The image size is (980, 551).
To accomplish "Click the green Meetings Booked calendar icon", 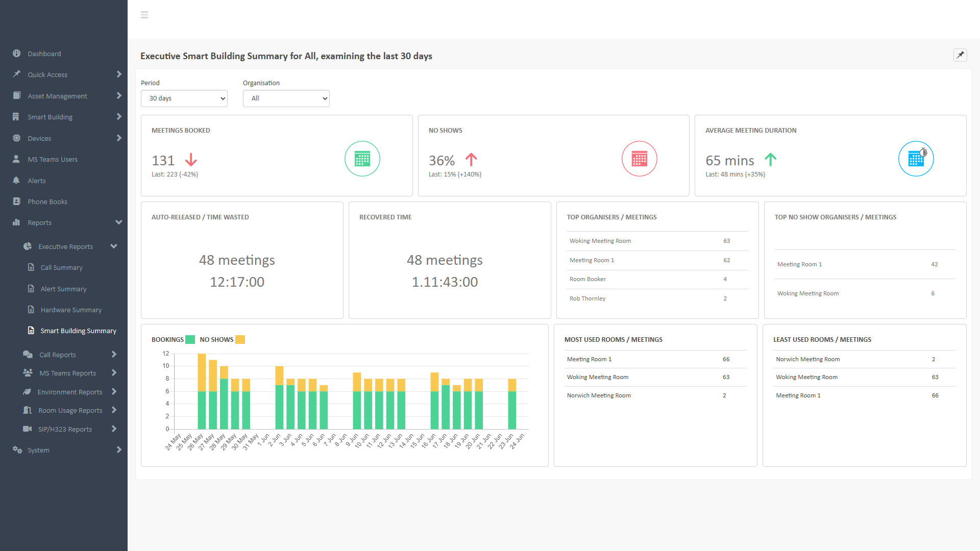I will pos(362,159).
